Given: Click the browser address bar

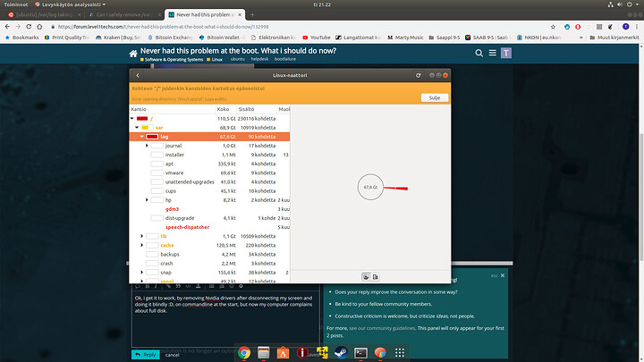Looking at the screenshot, I should [300, 27].
